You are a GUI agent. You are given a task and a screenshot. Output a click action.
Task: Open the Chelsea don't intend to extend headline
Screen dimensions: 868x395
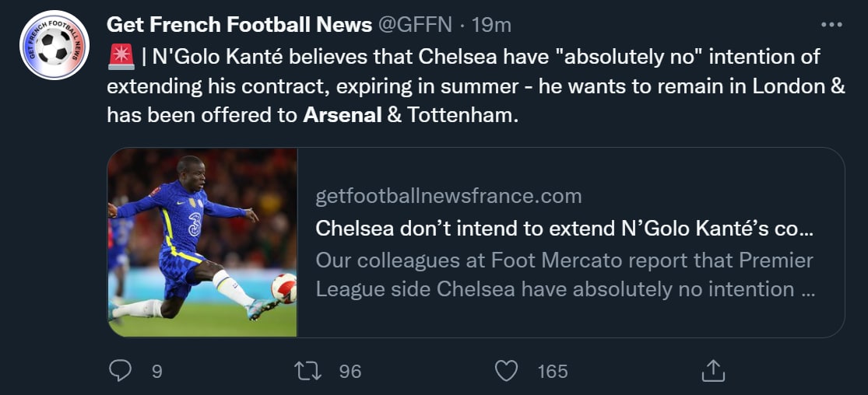pos(564,229)
